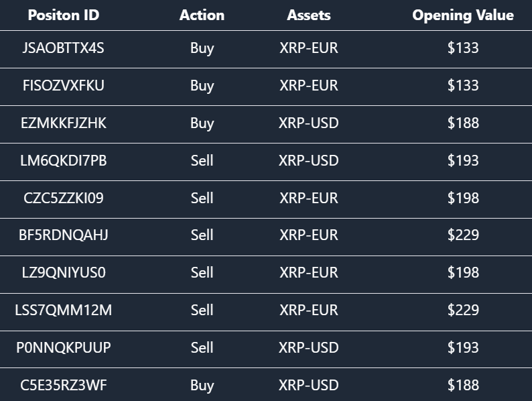Click Buy action in C5E35RZ3WF row
Viewport: 532px width, 401px height.
click(202, 386)
